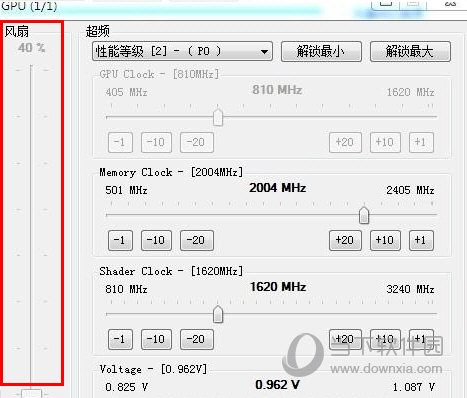The height and width of the screenshot is (398, 467).
Task: Click the 风扇 panel label
Action: [17, 32]
